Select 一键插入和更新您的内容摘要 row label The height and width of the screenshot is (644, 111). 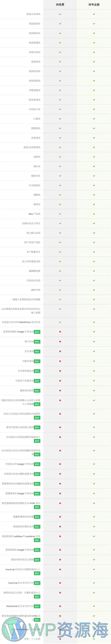tap(25, 299)
